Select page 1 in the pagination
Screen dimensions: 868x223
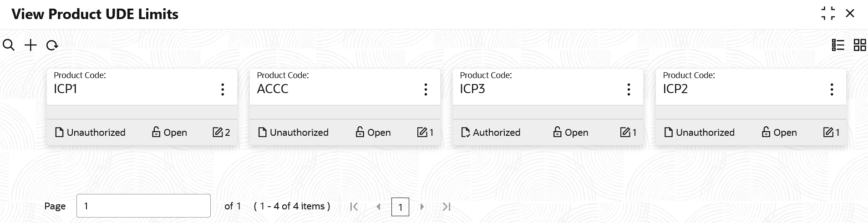(400, 207)
